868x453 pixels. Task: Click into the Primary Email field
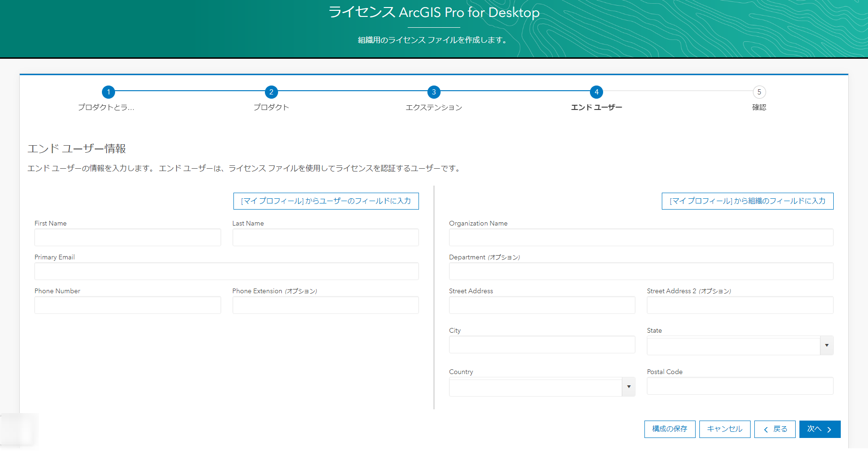[226, 271]
